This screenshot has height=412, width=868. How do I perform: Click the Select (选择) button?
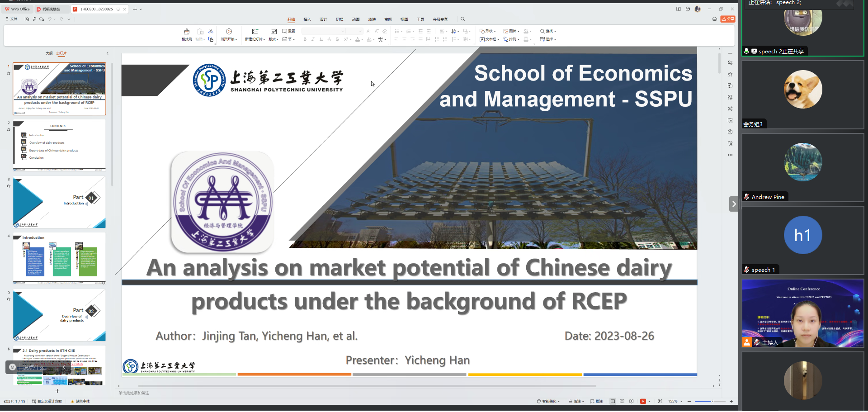coord(548,39)
